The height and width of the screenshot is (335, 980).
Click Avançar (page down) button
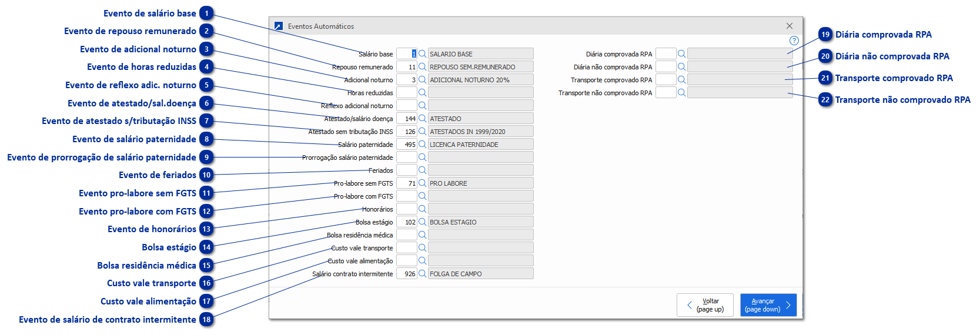pyautogui.click(x=768, y=305)
